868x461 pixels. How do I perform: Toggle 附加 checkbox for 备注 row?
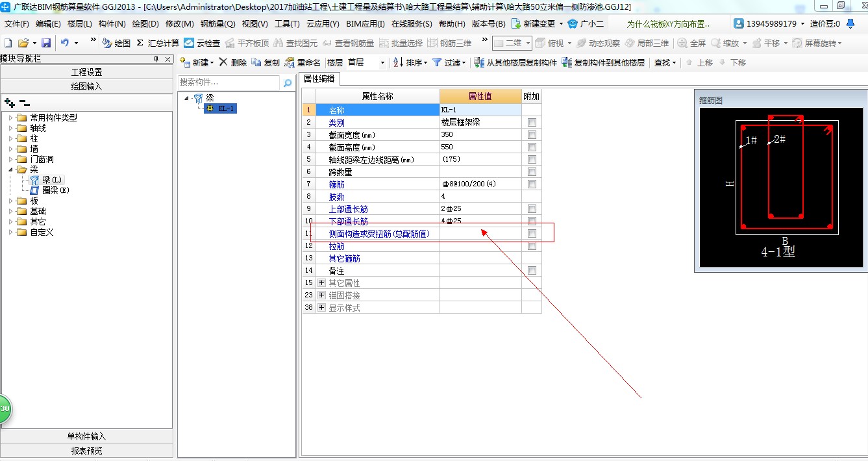coord(532,270)
